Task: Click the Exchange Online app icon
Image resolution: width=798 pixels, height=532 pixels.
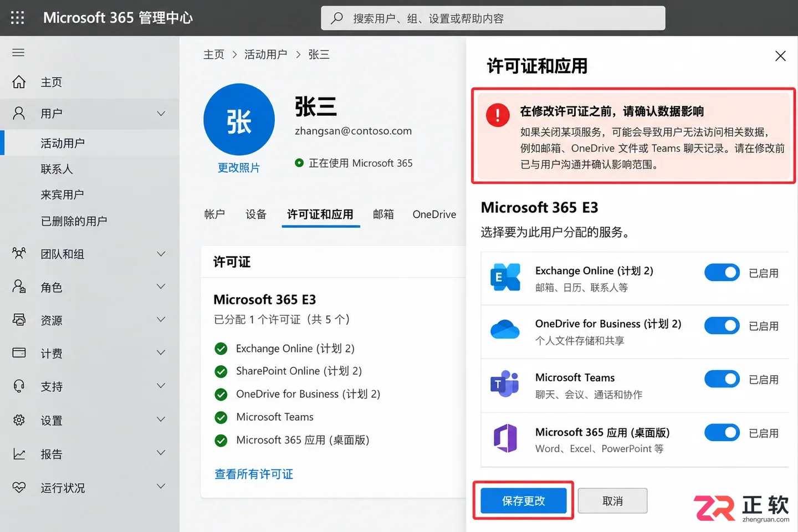Action: pyautogui.click(x=505, y=277)
